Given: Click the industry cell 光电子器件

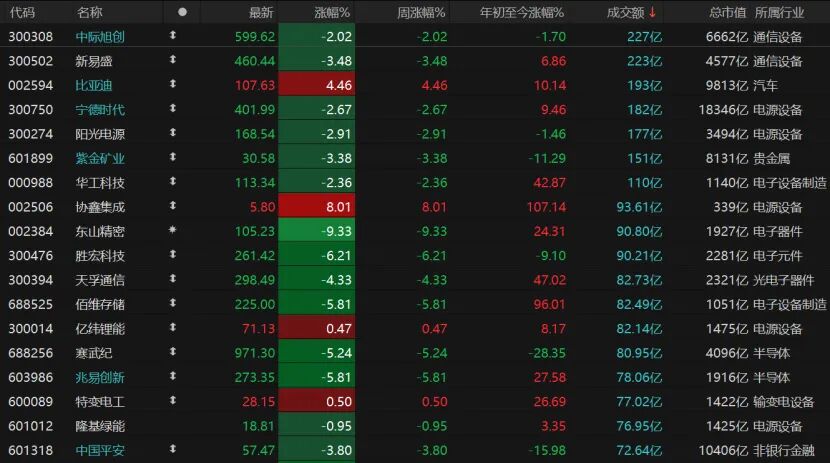Looking at the screenshot, I should click(784, 280).
